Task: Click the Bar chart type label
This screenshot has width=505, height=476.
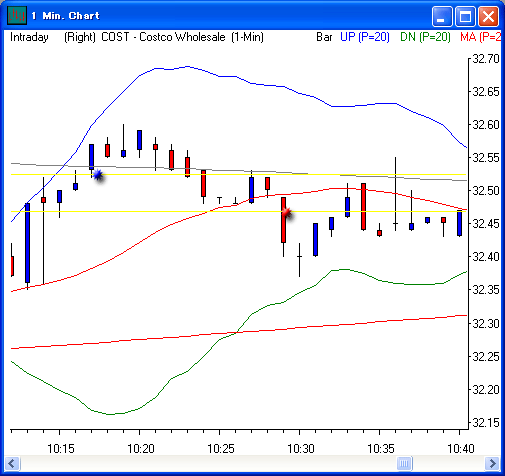Action: coord(324,37)
